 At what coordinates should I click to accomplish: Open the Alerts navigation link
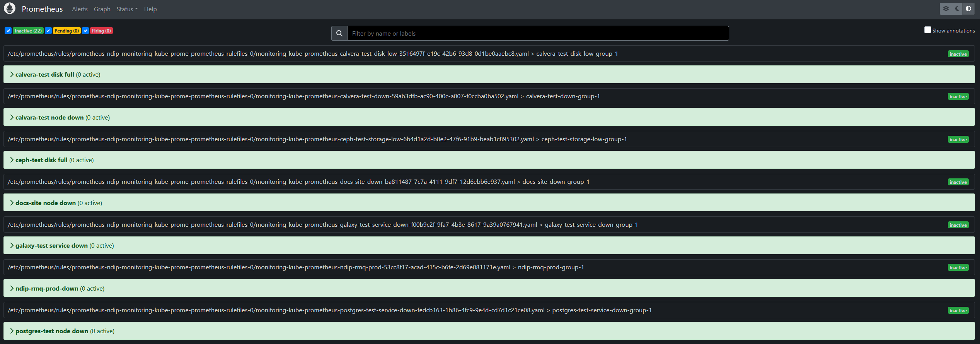(80, 9)
